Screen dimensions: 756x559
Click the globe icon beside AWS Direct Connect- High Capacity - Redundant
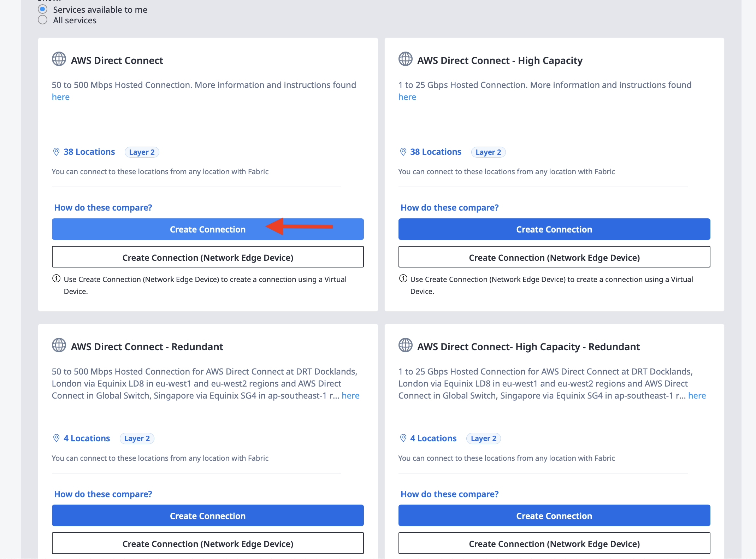pos(406,345)
